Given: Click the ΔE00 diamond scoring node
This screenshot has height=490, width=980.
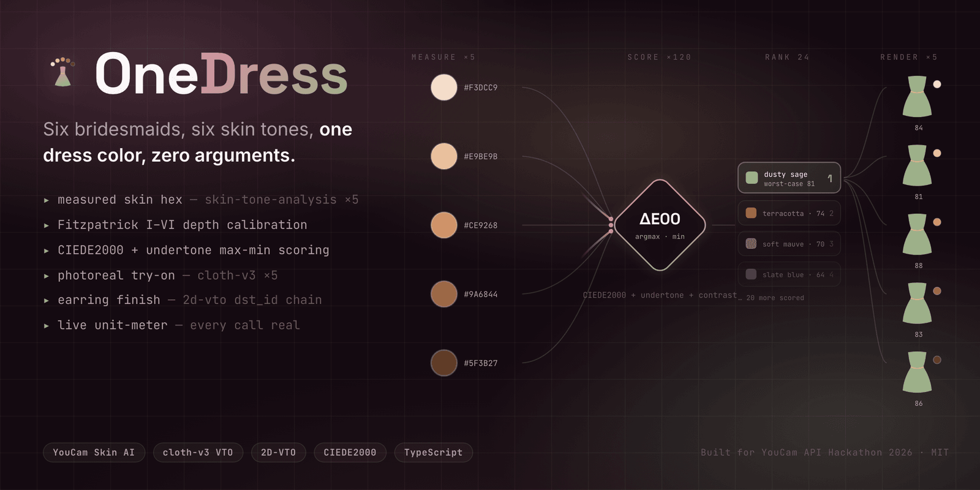Looking at the screenshot, I should (x=660, y=225).
